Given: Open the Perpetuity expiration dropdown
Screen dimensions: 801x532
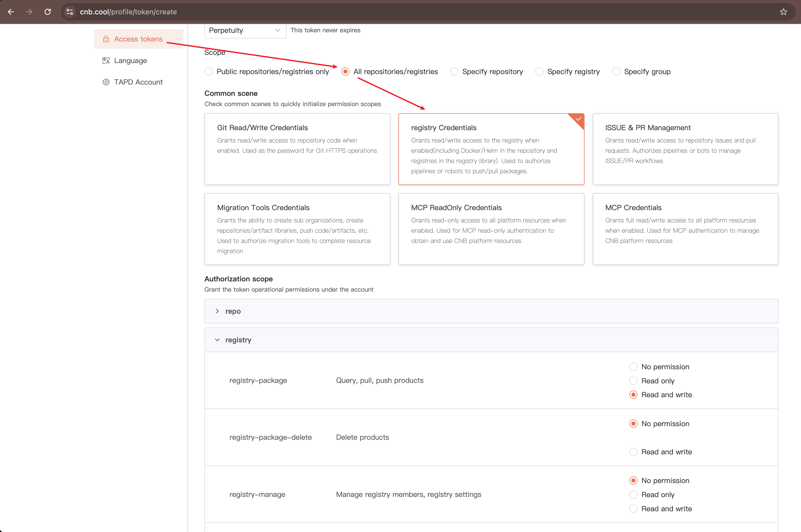Looking at the screenshot, I should point(245,30).
